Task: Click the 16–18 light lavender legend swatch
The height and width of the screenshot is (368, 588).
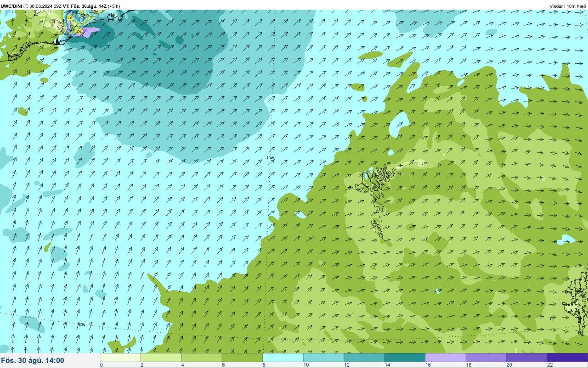Action: [x=446, y=357]
